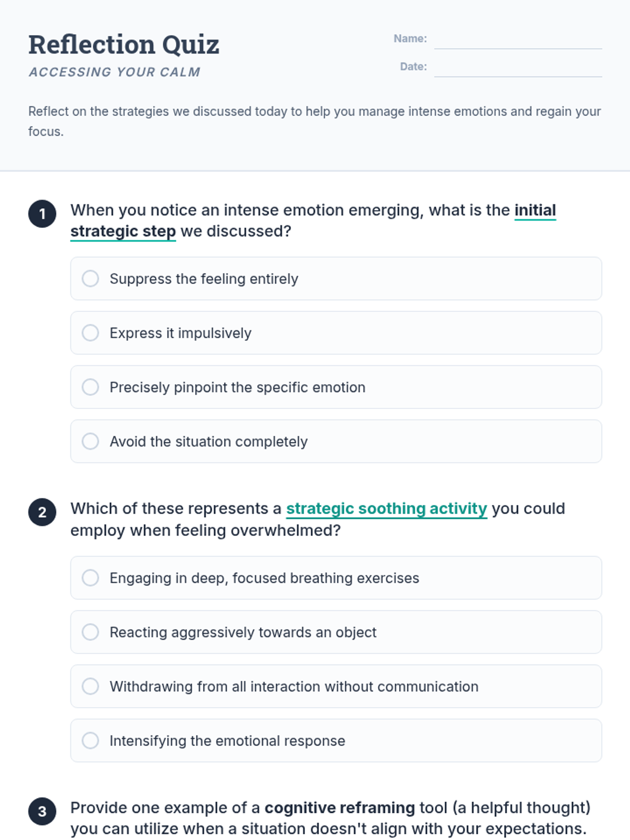Pick 'Withdrawing from all interaction without communication'

(336, 686)
